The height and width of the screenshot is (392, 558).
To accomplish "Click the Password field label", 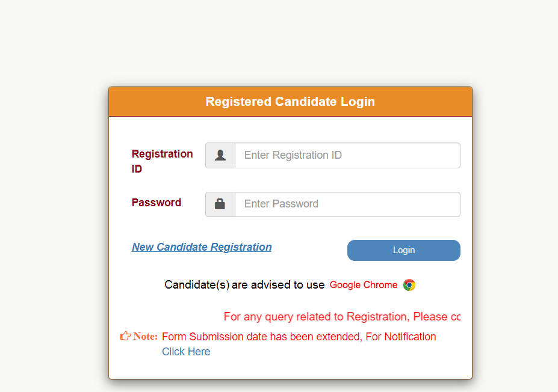I will 157,203.
